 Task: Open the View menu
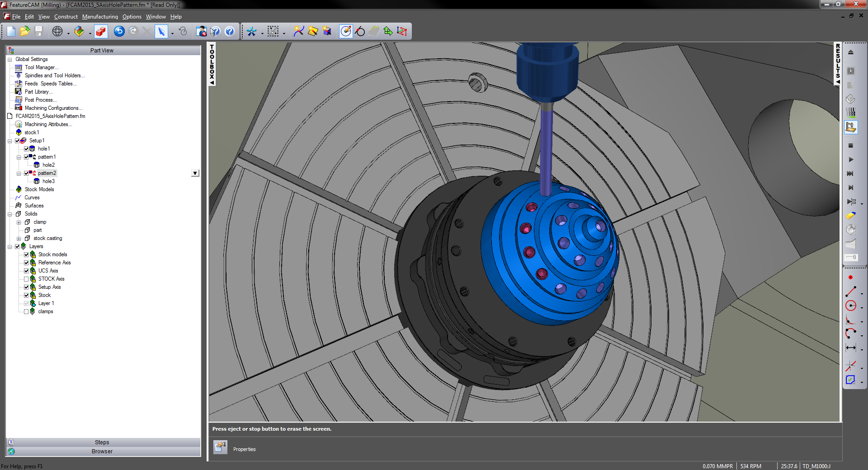pos(44,17)
